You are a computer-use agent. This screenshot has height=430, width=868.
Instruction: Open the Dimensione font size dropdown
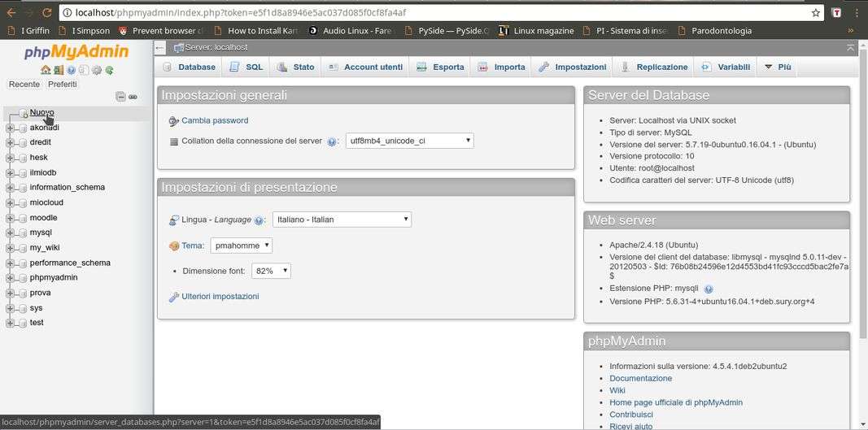pyautogui.click(x=271, y=271)
